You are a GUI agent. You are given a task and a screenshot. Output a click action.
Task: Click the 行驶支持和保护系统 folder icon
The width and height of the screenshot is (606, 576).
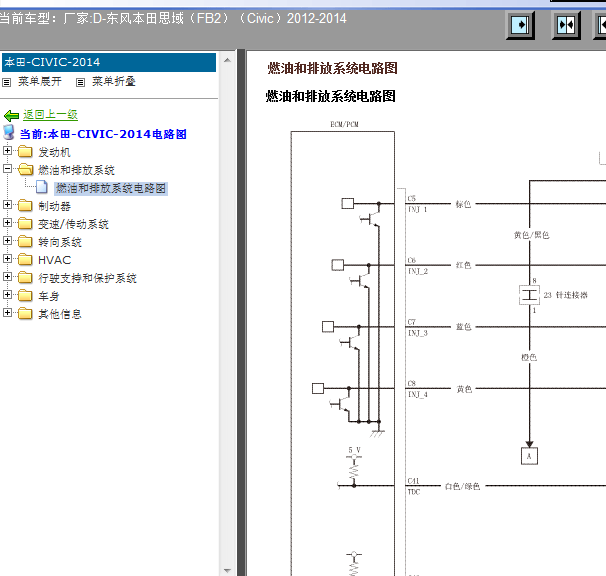click(25, 277)
